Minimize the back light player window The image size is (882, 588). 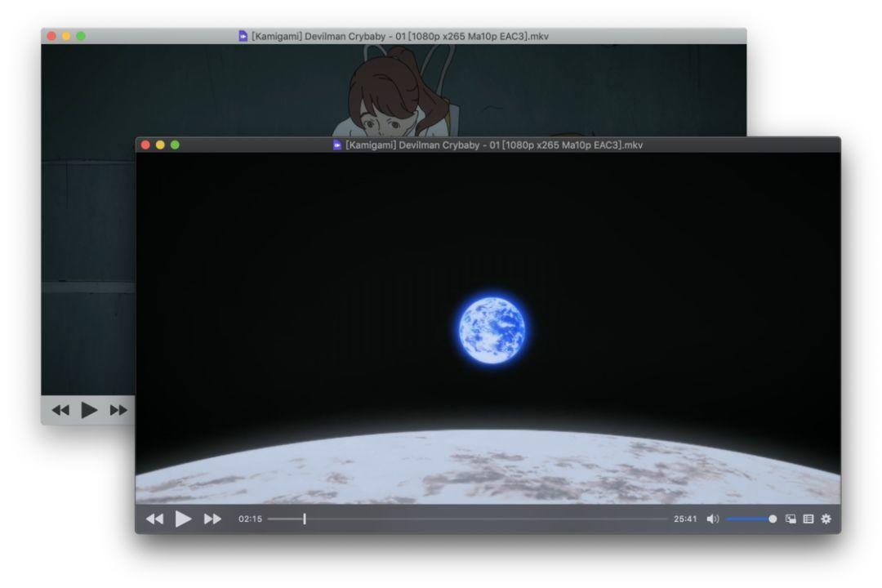pyautogui.click(x=66, y=36)
